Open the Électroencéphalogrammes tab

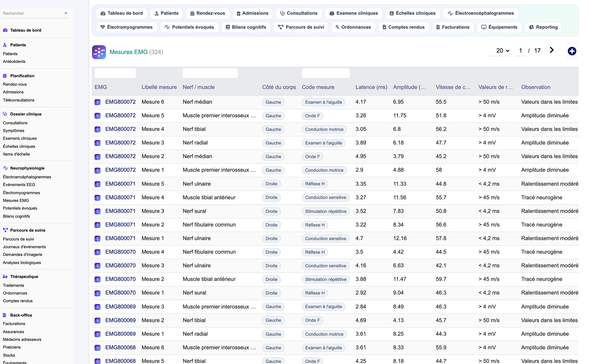tap(481, 13)
